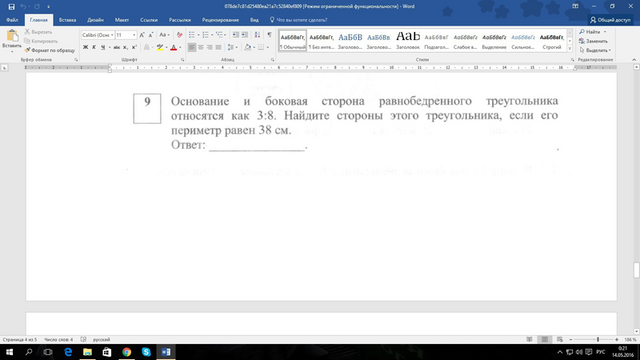Viewport: 640px width, 360px height.
Task: Toggle bold (Ж) formatting
Action: pyautogui.click(x=85, y=47)
